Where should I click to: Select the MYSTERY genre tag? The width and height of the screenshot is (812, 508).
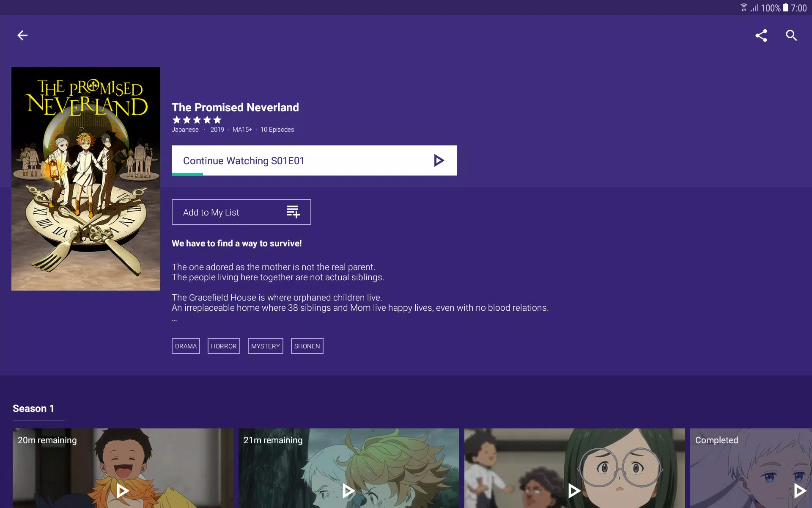point(265,346)
